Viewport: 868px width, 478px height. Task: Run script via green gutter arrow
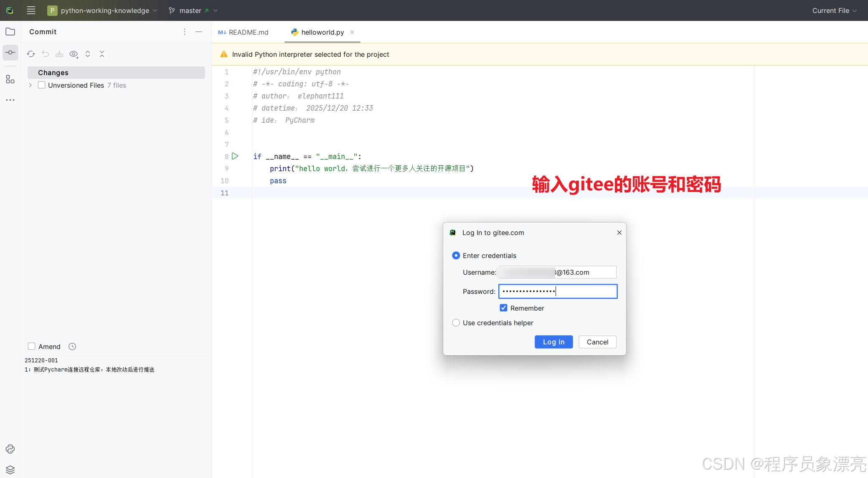coord(235,156)
